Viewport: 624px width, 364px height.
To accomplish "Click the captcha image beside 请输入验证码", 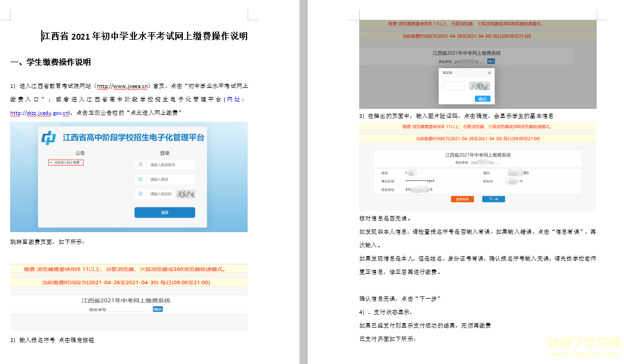I will coord(186,194).
